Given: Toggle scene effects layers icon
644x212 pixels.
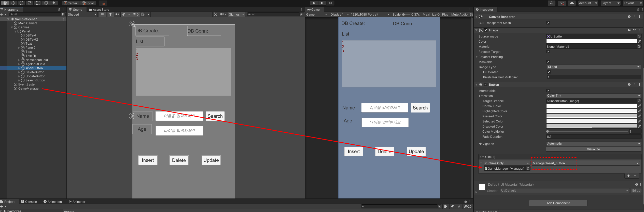Looking at the screenshot, I should click(x=124, y=14).
